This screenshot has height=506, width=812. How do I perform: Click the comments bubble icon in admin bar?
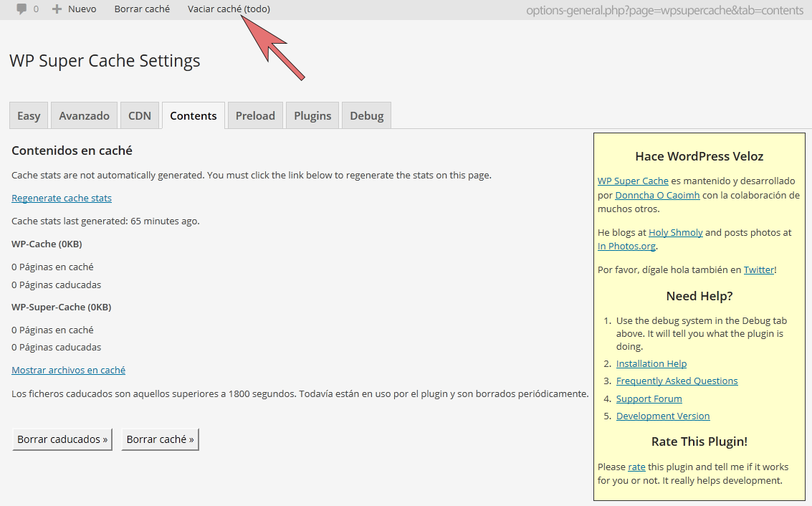pyautogui.click(x=22, y=9)
